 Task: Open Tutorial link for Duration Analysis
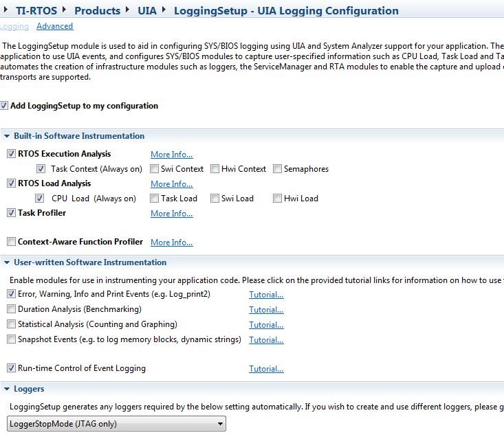pyautogui.click(x=266, y=310)
